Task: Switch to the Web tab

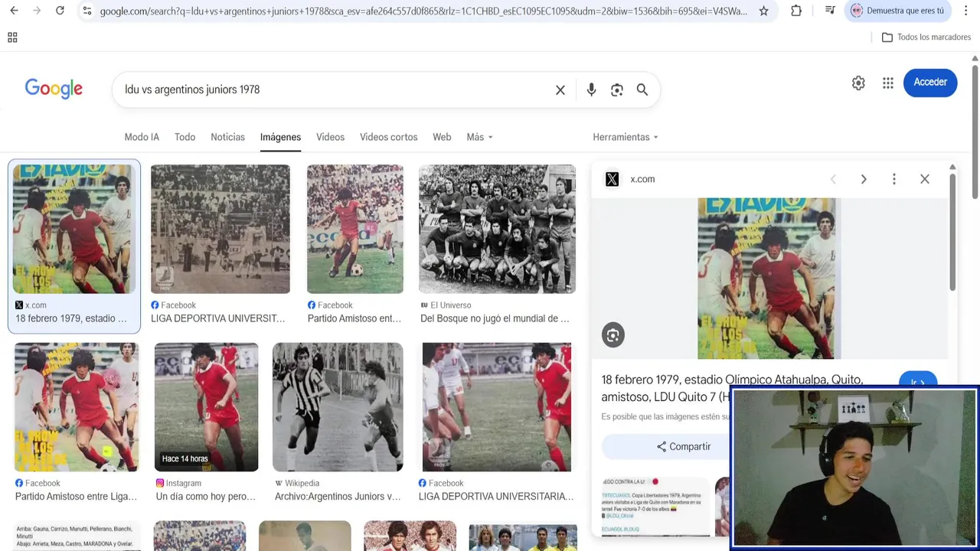Action: 442,137
